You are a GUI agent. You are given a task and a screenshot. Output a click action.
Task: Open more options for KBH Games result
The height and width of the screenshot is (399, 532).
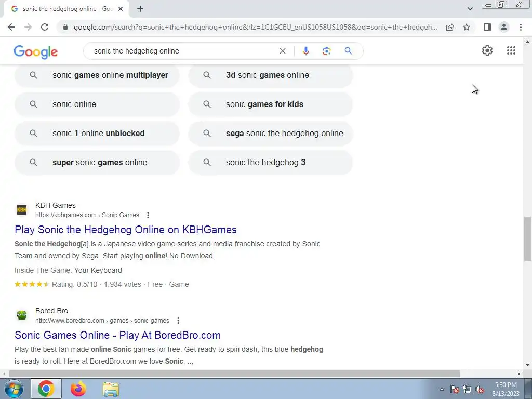coord(148,215)
